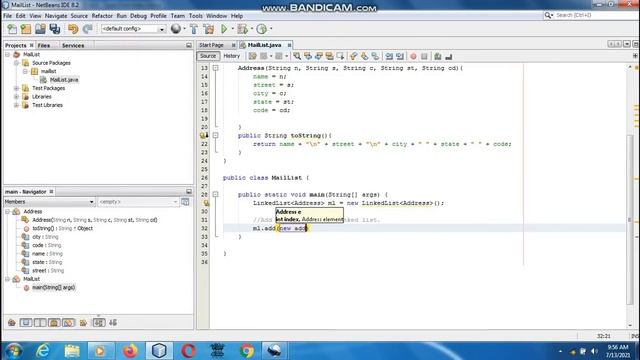Click the Last Edit icon in editor toolbar

253,56
